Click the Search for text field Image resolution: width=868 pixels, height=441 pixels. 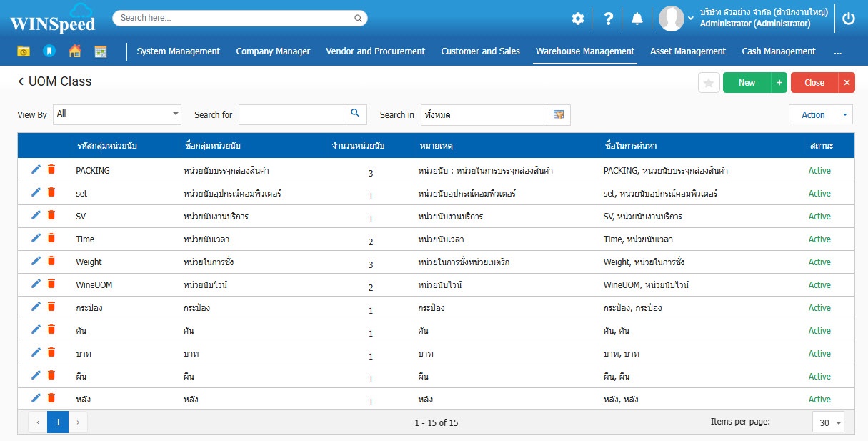[291, 115]
